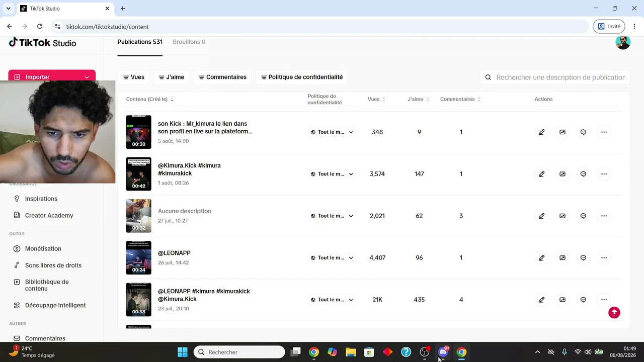This screenshot has height=362, width=644.
Task: Open the 00:58 video thumbnail
Action: click(x=139, y=300)
